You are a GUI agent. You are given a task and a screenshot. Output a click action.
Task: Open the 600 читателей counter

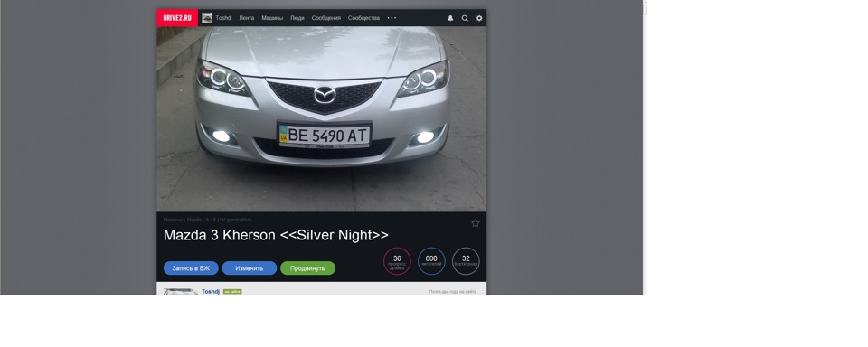(431, 261)
